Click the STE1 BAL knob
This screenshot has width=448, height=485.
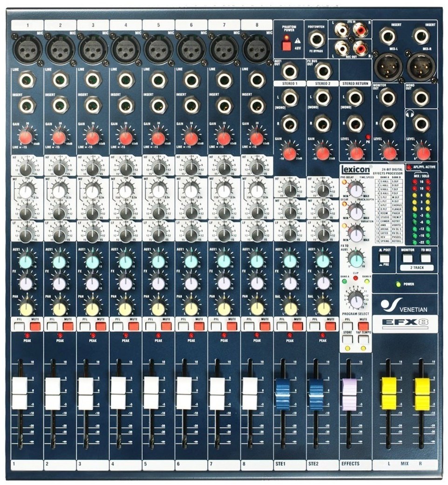[290, 309]
